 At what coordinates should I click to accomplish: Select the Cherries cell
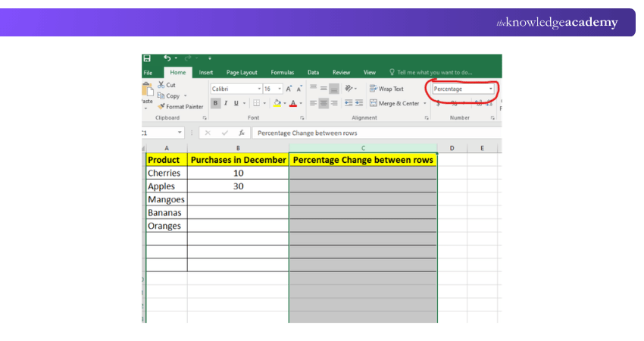coord(167,173)
